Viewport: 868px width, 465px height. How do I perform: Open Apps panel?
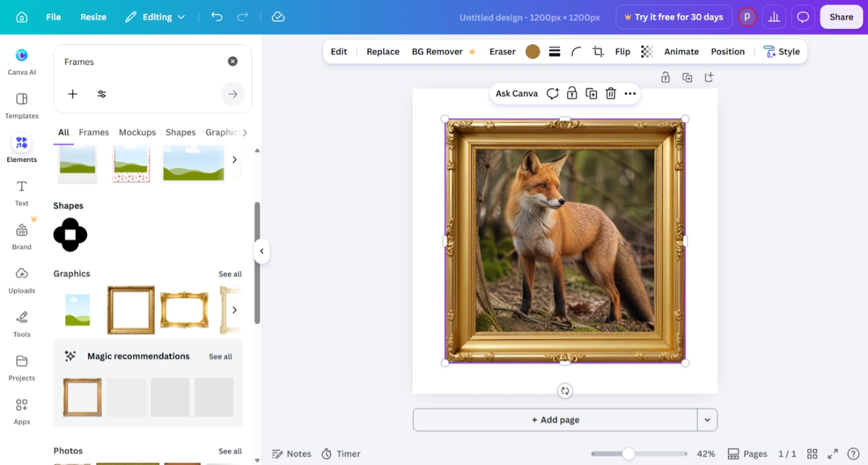22,411
